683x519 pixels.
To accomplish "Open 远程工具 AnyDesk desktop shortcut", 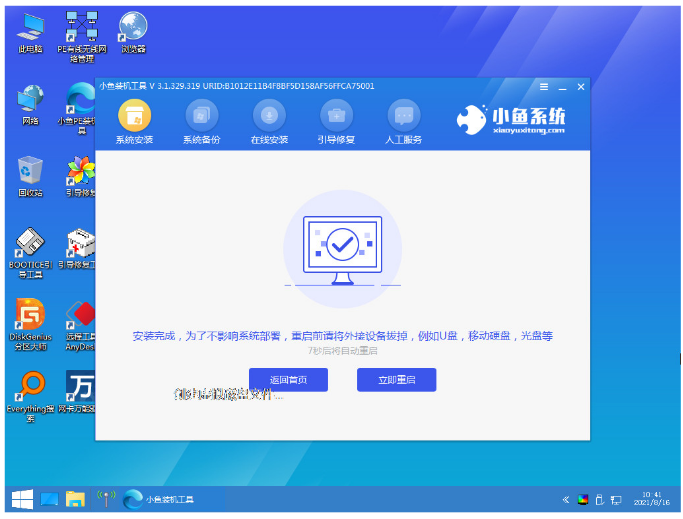I will pyautogui.click(x=80, y=326).
